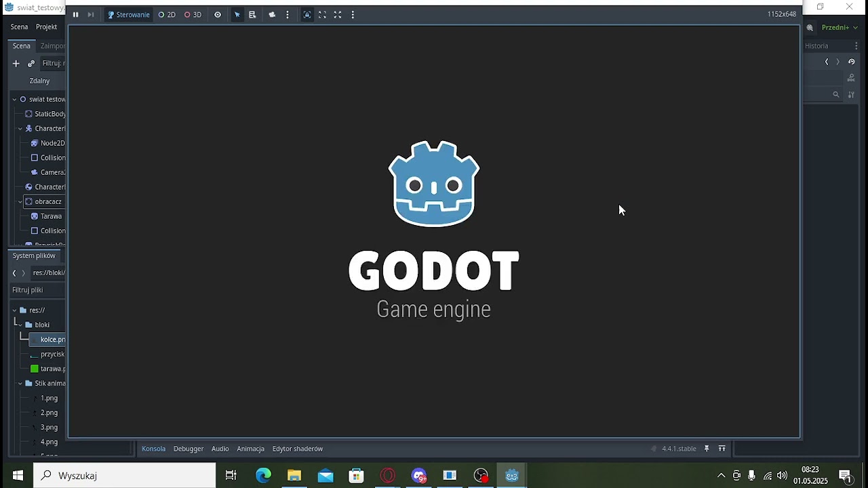Select the kolce.png file
868x488 pixels.
click(47, 340)
